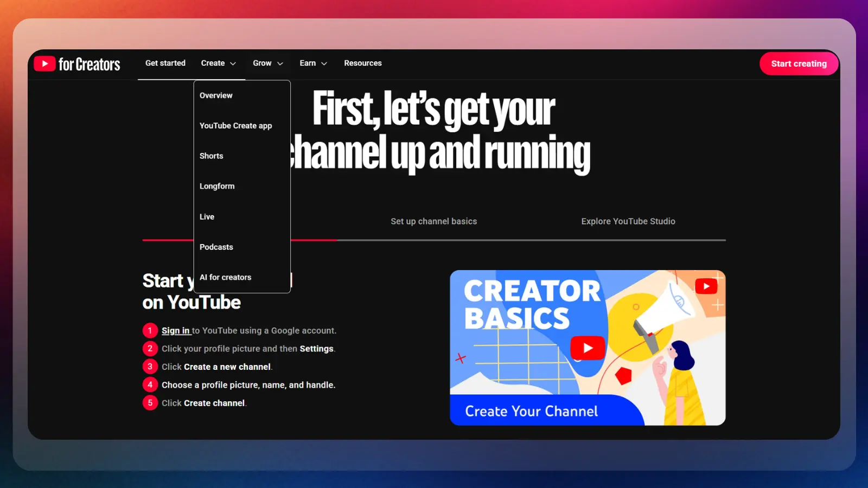The width and height of the screenshot is (868, 488).
Task: Click the Create chevron arrow
Action: (233, 64)
